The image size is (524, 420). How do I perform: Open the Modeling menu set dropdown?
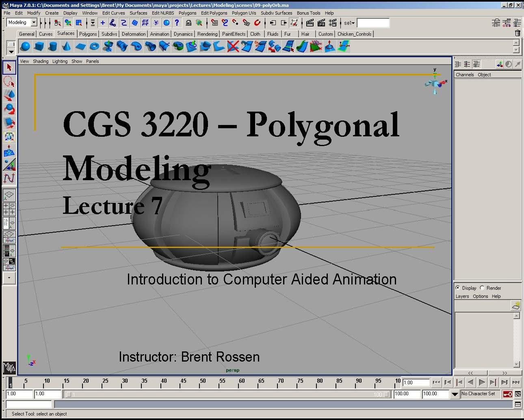click(x=34, y=22)
